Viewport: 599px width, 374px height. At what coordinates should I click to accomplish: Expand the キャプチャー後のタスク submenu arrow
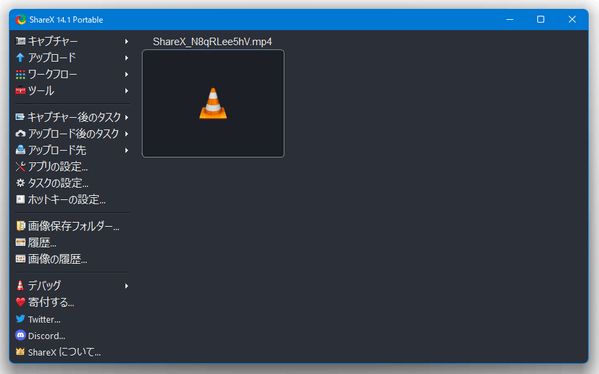126,117
